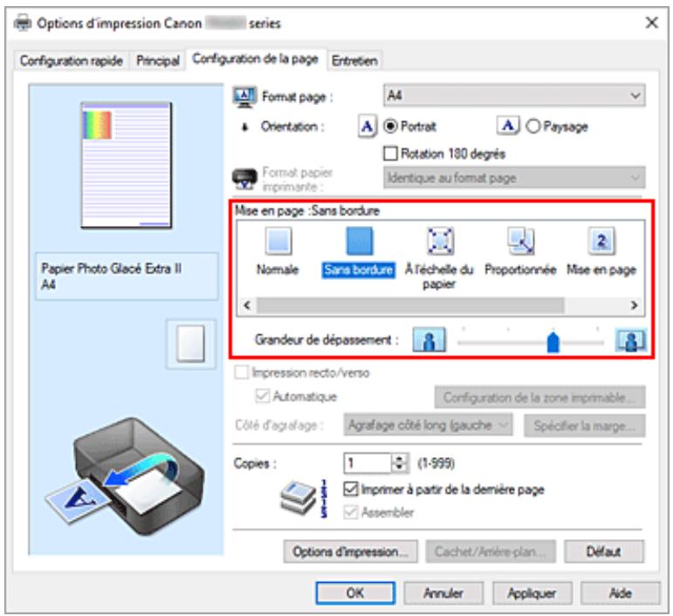Viewport: 673px width, 616px height.
Task: Open the Format page dropdown
Action: (514, 95)
